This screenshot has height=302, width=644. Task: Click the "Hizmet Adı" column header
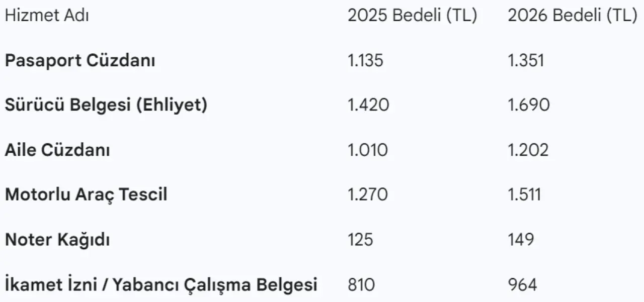(47, 16)
